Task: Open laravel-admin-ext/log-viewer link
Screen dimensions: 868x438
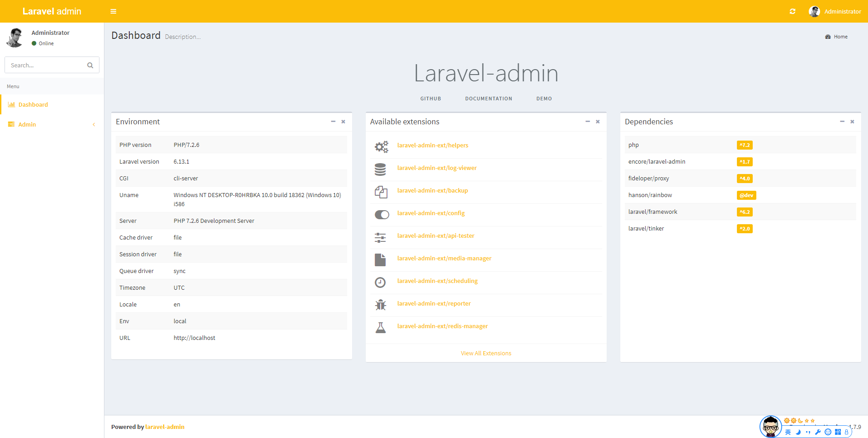Action: point(437,168)
